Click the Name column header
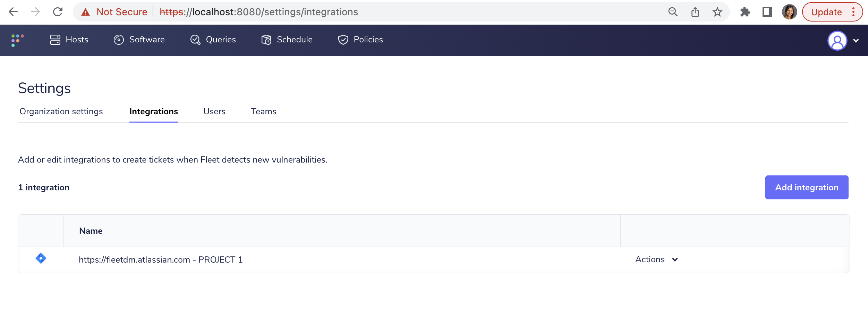 [91, 231]
